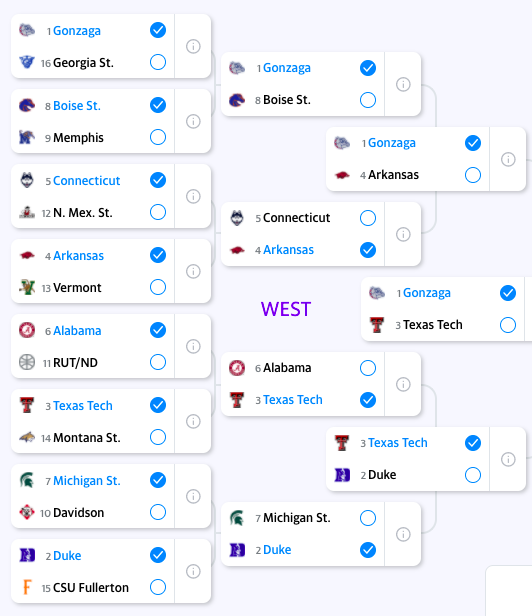Pick Davidson over Michigan St.
Viewport: 532px width, 616px height.
coord(158,512)
